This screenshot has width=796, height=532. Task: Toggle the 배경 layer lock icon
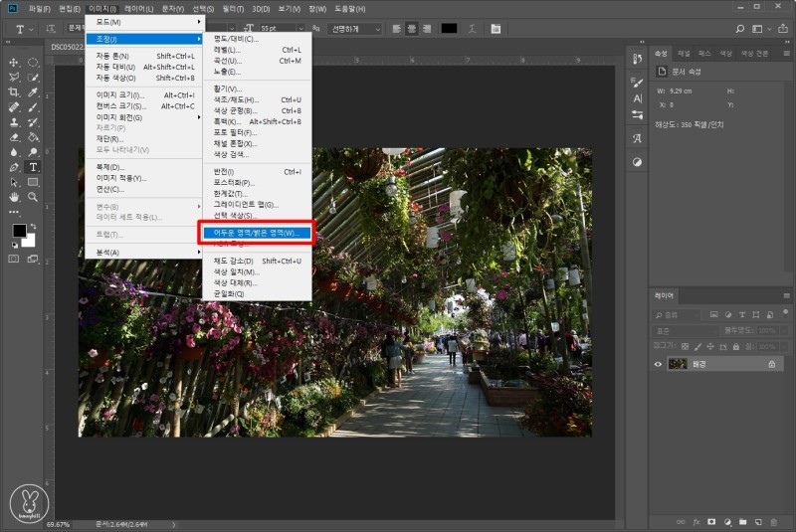click(771, 364)
